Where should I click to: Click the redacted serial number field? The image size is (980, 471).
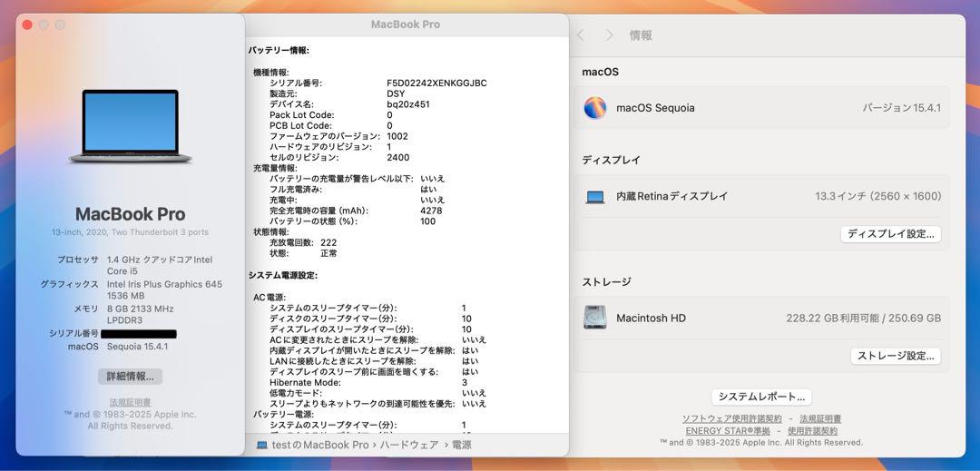(139, 334)
